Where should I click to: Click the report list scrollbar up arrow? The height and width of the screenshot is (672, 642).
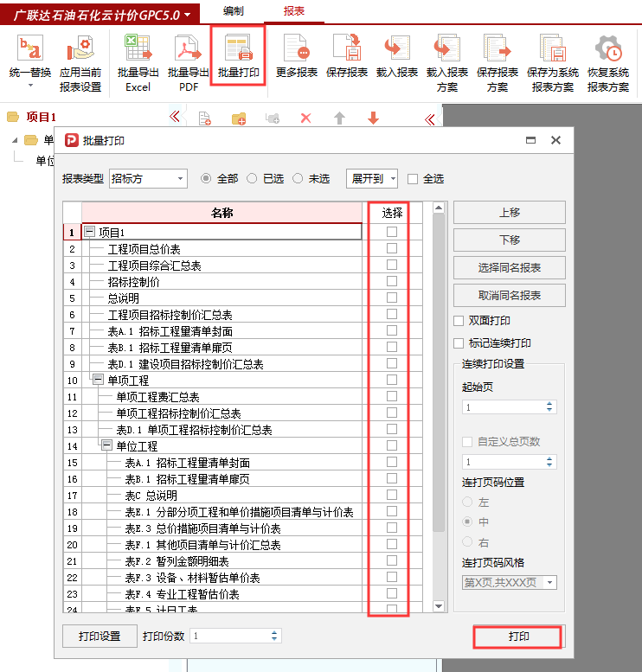tap(439, 208)
